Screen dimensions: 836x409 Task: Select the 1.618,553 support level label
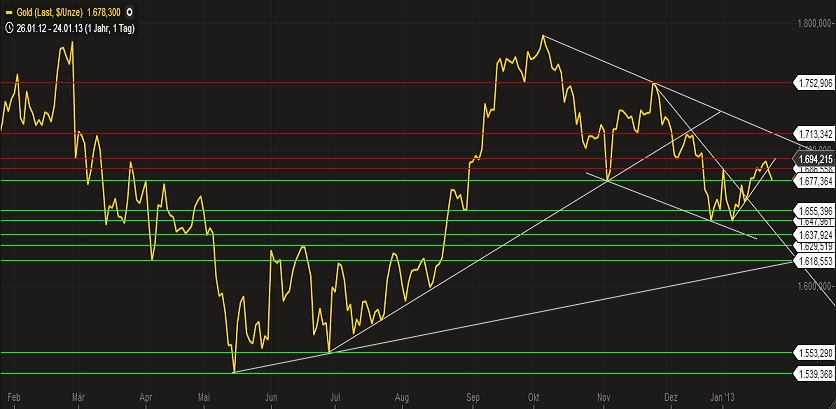tap(814, 260)
